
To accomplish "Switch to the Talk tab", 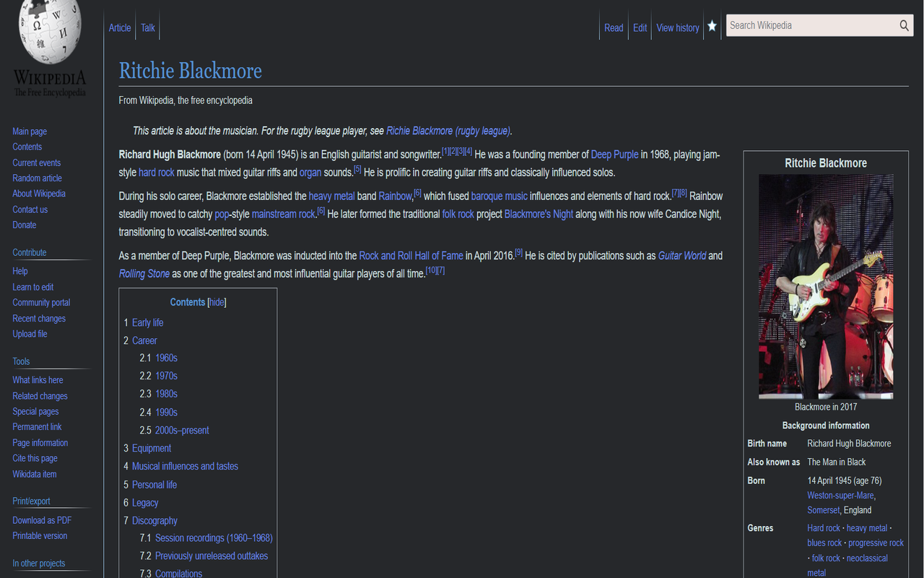I will [147, 27].
